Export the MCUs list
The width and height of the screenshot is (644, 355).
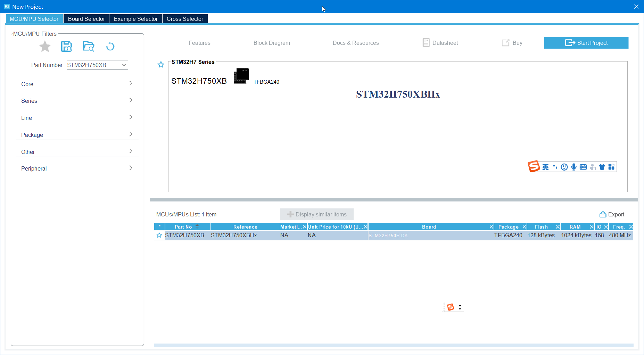coord(612,214)
